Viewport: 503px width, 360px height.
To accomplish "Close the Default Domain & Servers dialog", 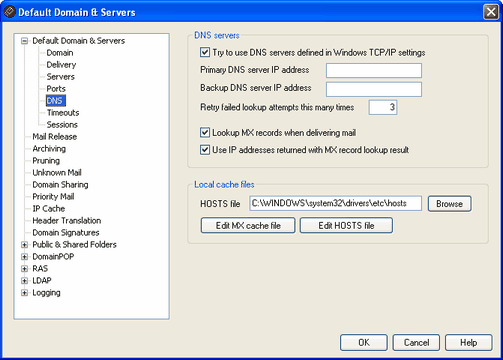I will [x=491, y=12].
